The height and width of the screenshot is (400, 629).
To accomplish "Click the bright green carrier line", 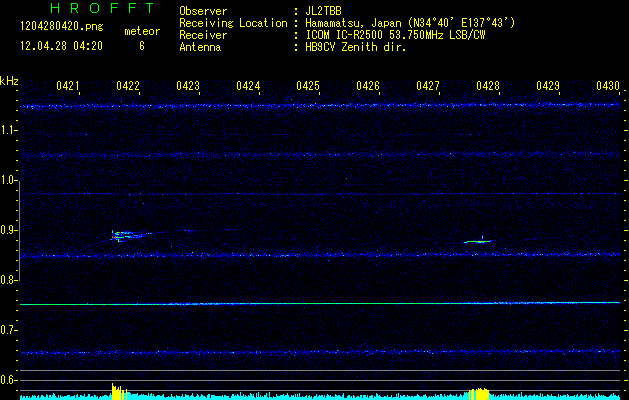I will point(320,303).
